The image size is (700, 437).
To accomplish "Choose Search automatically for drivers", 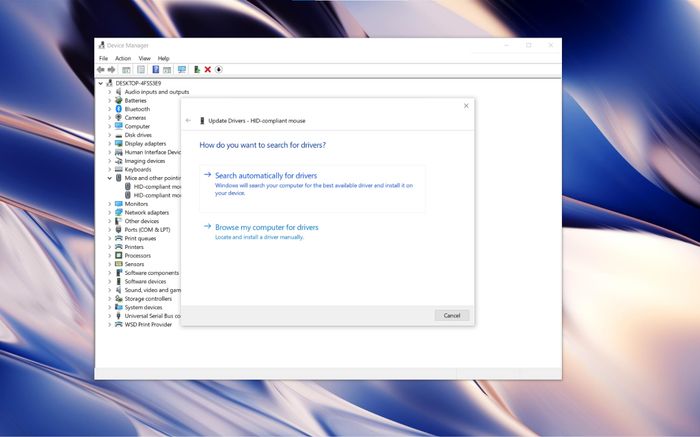I will pos(265,175).
